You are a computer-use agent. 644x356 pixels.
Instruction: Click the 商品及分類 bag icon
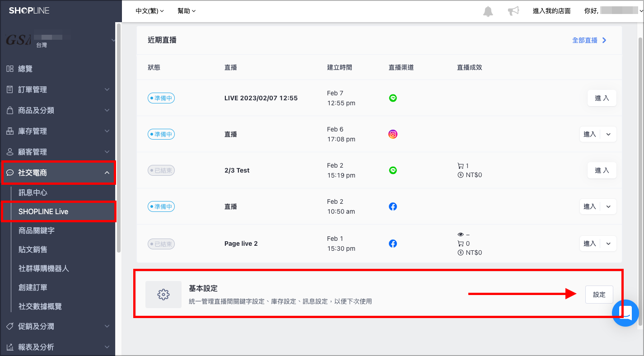[10, 110]
